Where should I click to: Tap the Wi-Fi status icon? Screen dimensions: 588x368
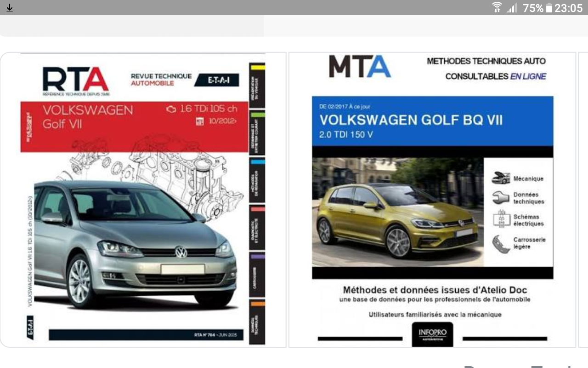pos(497,7)
